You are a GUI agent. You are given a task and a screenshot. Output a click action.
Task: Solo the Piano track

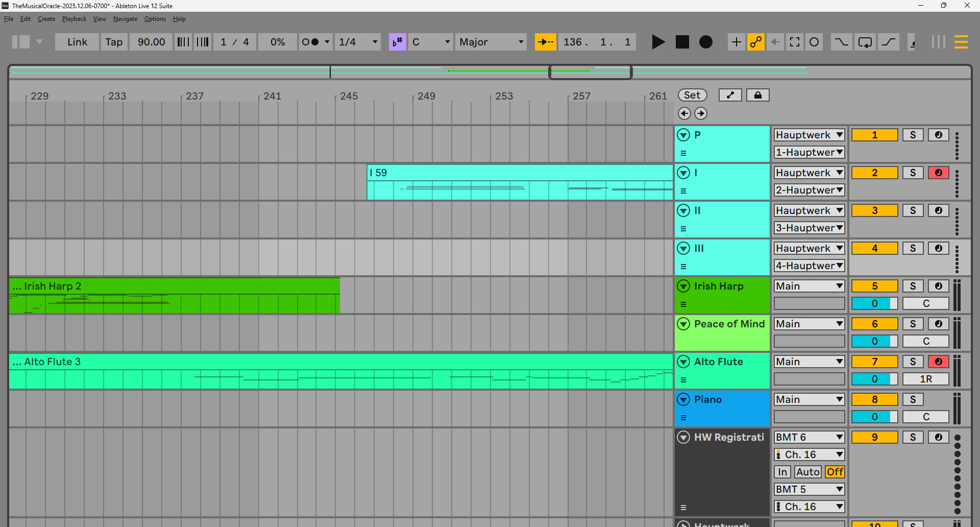click(x=913, y=399)
